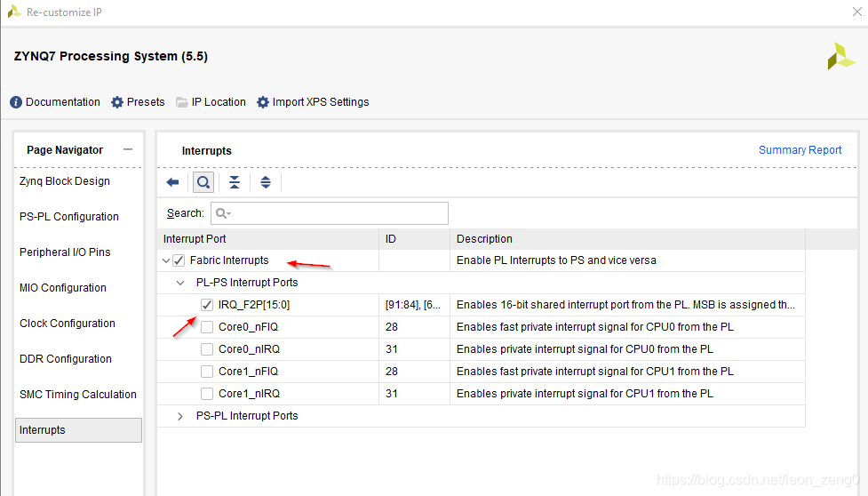This screenshot has height=496, width=868.
Task: Open the PS-PL Configuration page
Action: pyautogui.click(x=69, y=217)
